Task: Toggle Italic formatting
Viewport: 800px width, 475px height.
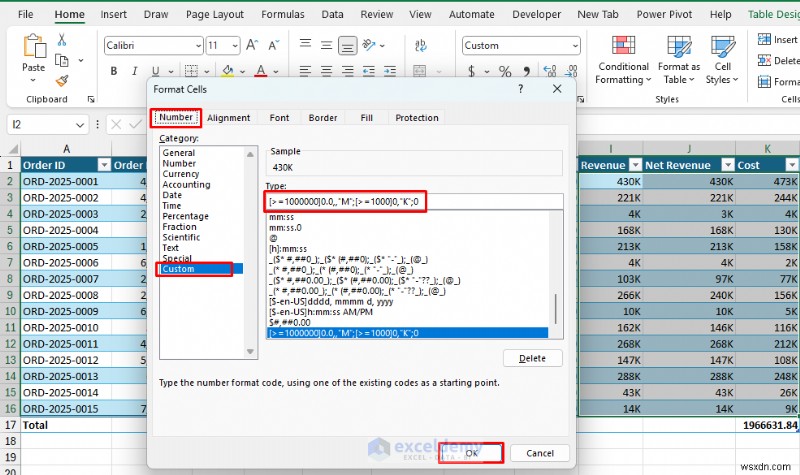Action: coord(134,71)
